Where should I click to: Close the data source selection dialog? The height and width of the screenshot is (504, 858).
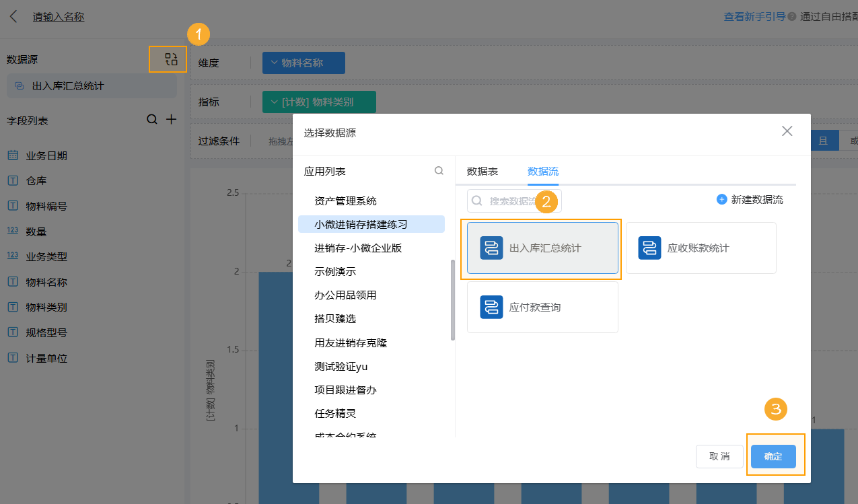tap(787, 131)
